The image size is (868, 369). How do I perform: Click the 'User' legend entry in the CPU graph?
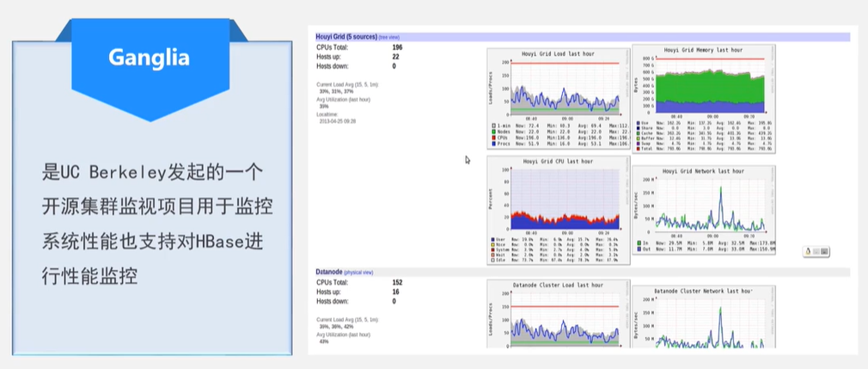pos(499,240)
